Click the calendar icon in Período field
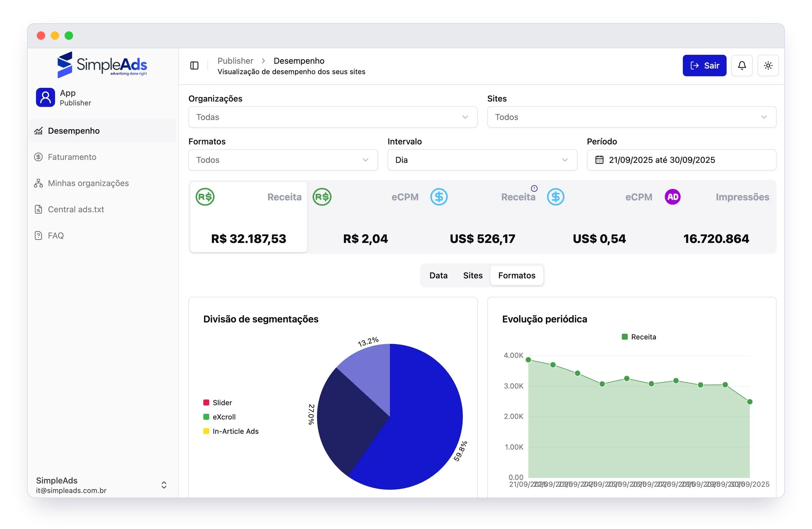 pyautogui.click(x=599, y=160)
